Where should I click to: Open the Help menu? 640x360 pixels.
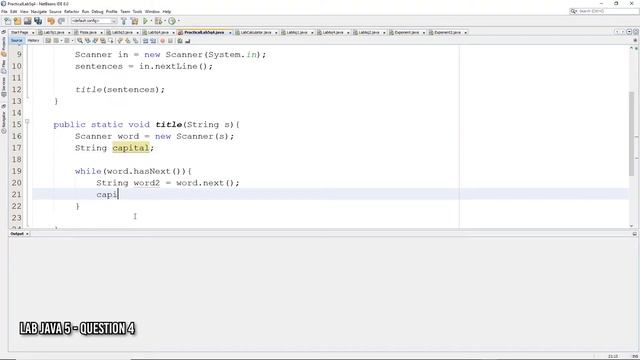click(167, 11)
